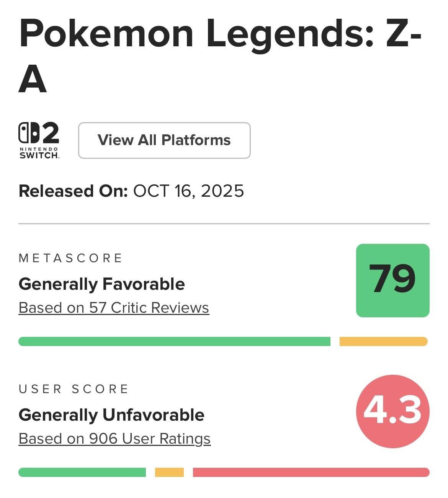This screenshot has height=498, width=448.
Task: Click the red negative user ratings bar
Action: tap(311, 472)
